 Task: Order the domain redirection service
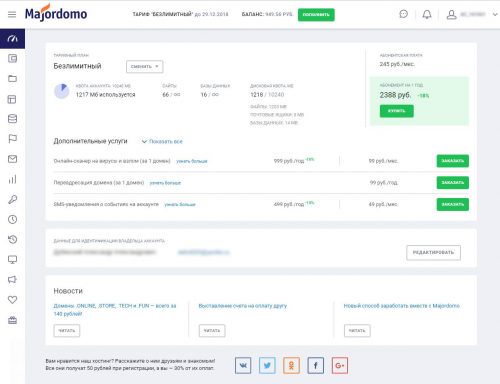(x=453, y=183)
